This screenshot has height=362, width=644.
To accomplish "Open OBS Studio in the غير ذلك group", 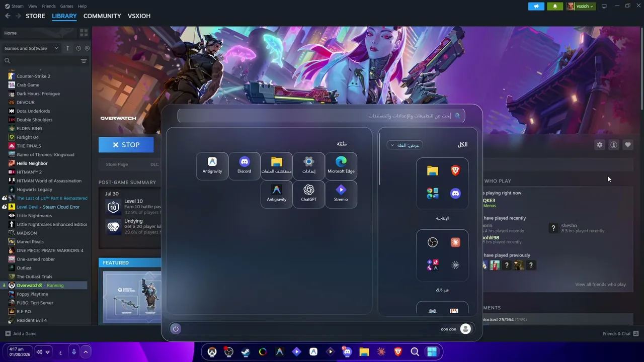I will (x=433, y=242).
